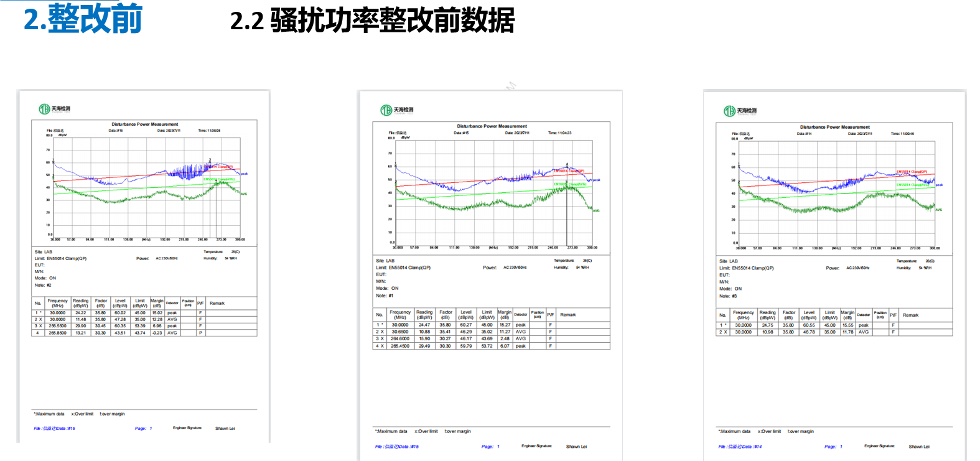Click the 天海检测 logo on the middle report
Viewport: 980px width, 461px height.
pos(397,110)
